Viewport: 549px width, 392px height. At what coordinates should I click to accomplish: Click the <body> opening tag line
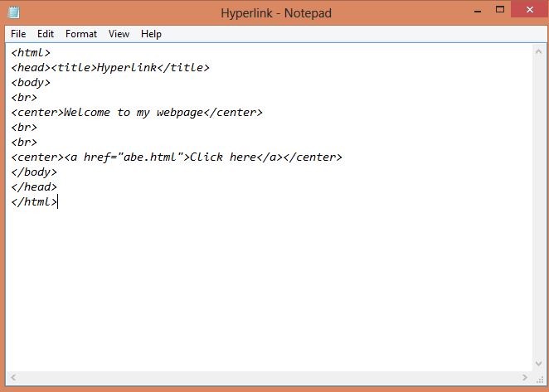coord(31,83)
